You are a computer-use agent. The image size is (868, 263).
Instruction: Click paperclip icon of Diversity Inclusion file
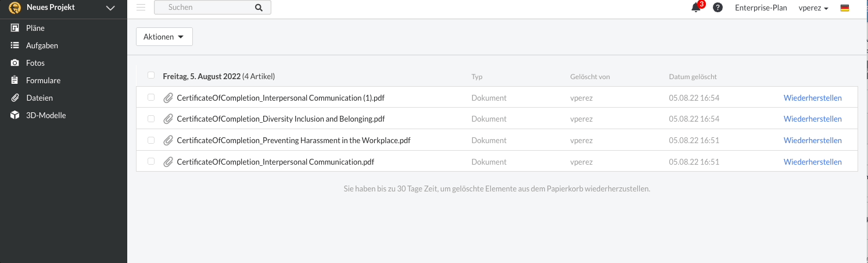click(x=168, y=119)
